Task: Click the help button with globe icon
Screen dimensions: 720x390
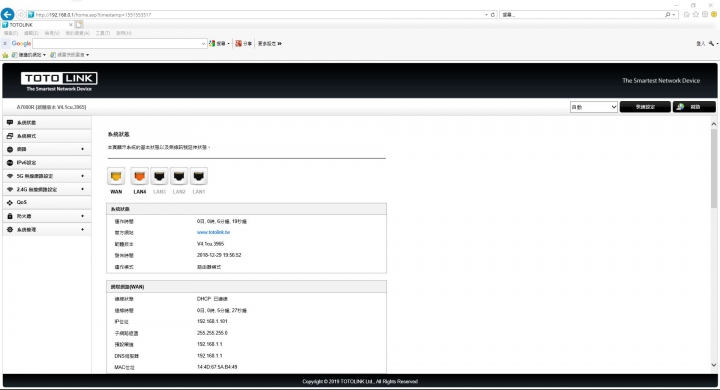Action: click(694, 107)
